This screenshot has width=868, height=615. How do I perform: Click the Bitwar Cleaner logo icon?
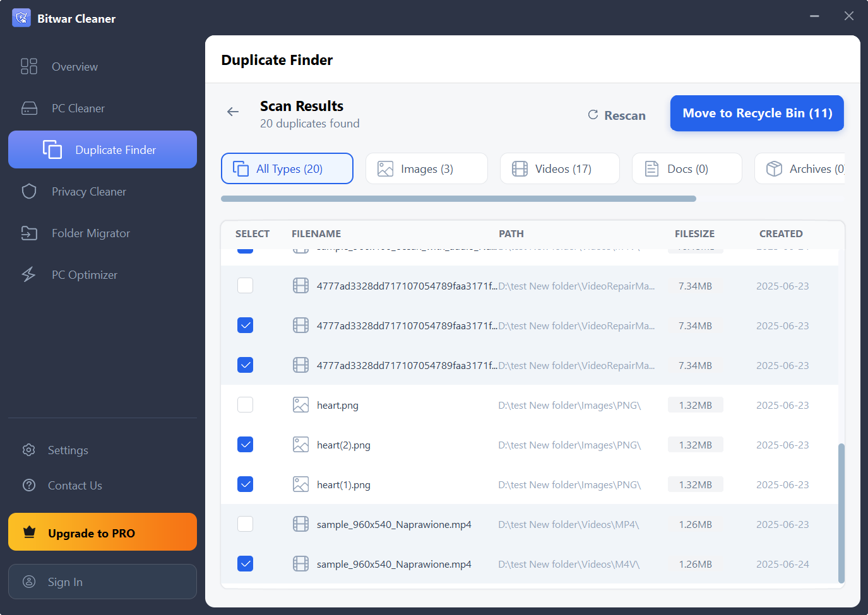coord(21,18)
